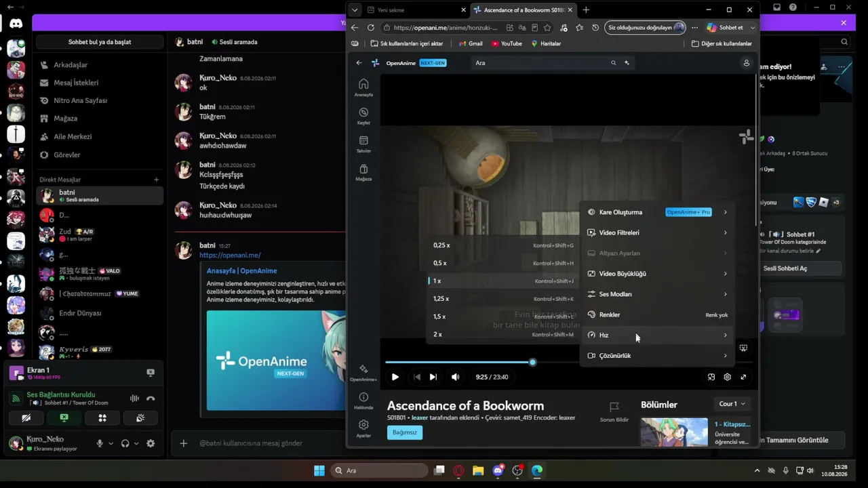This screenshot has width=868, height=488.
Task: Open Nitro Ana Sayfası in Discord
Action: [x=100, y=100]
